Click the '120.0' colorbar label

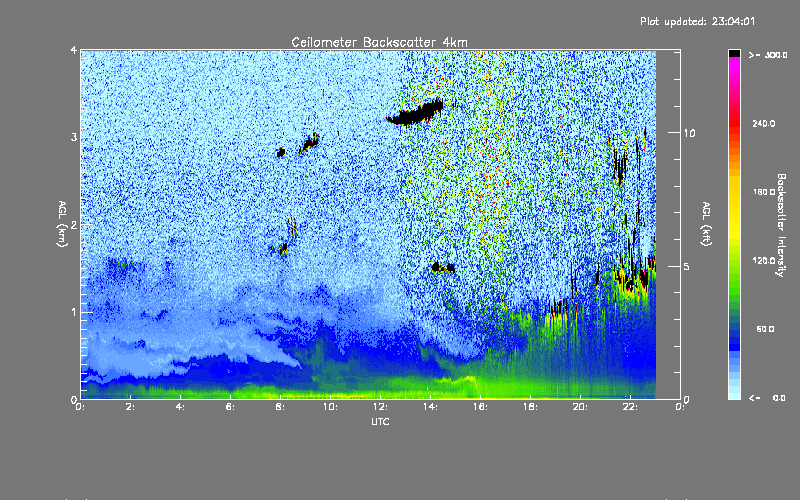764,260
